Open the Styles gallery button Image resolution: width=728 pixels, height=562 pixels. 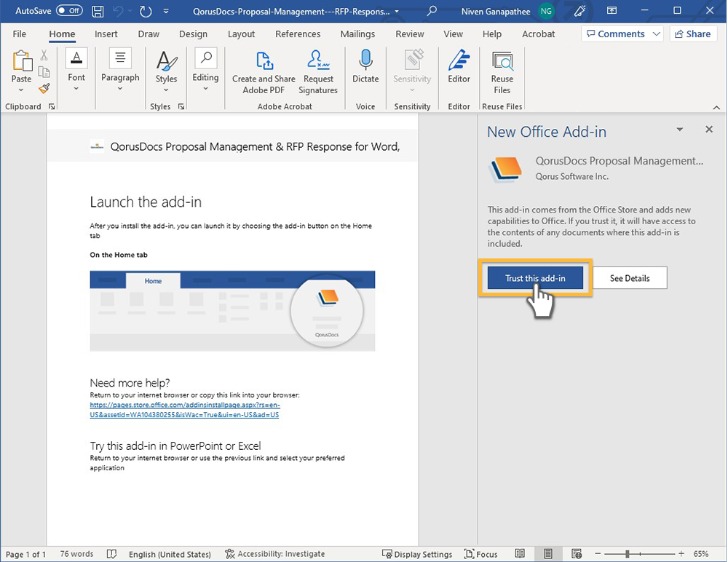click(166, 71)
